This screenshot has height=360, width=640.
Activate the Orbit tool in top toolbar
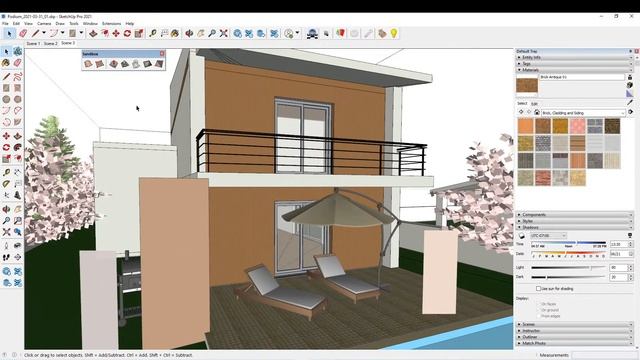click(x=189, y=33)
